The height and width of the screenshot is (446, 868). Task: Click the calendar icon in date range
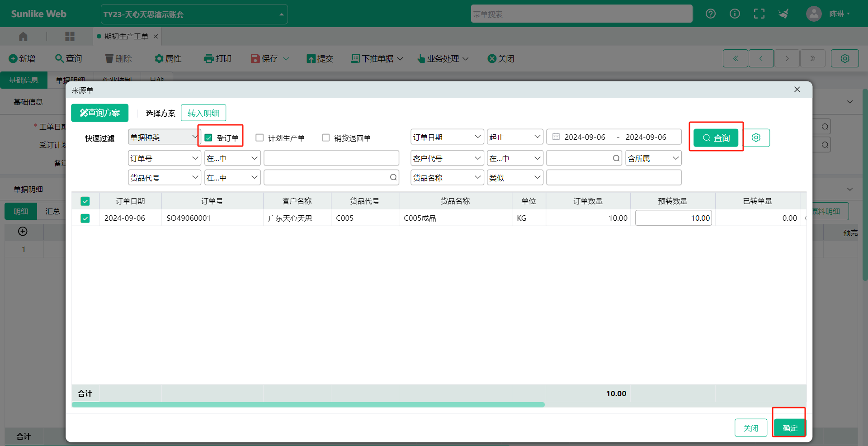click(x=556, y=137)
